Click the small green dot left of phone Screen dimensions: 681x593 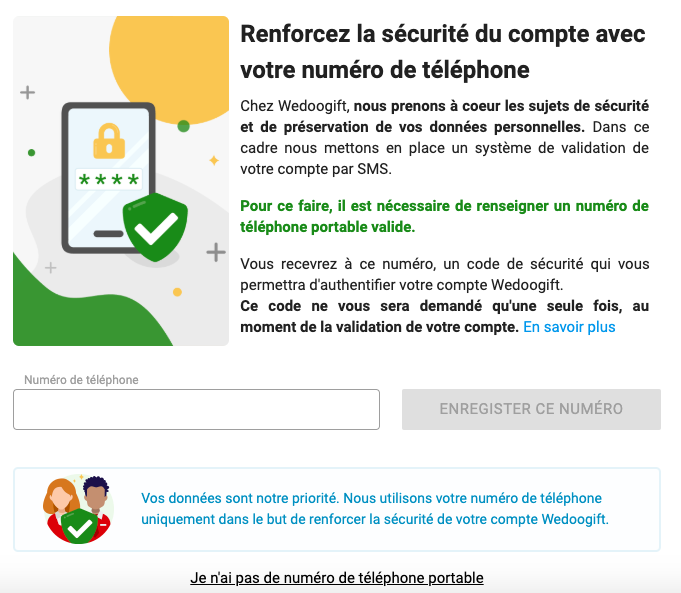point(31,152)
